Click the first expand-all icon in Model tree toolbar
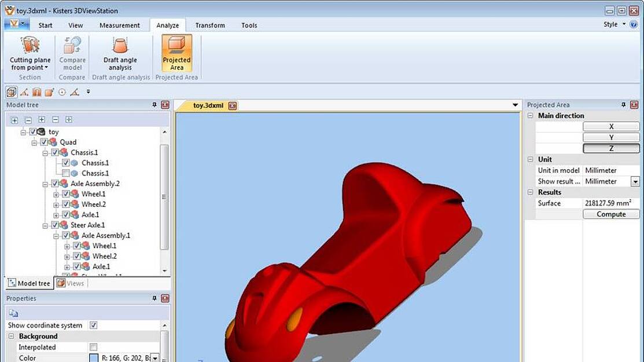The width and height of the screenshot is (644, 362). click(14, 120)
